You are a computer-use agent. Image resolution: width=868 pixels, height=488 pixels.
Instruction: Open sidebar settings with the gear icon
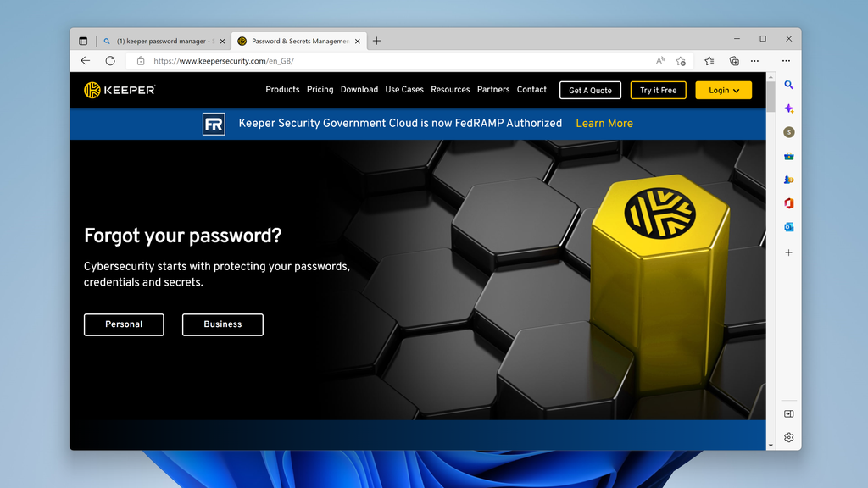pos(788,437)
